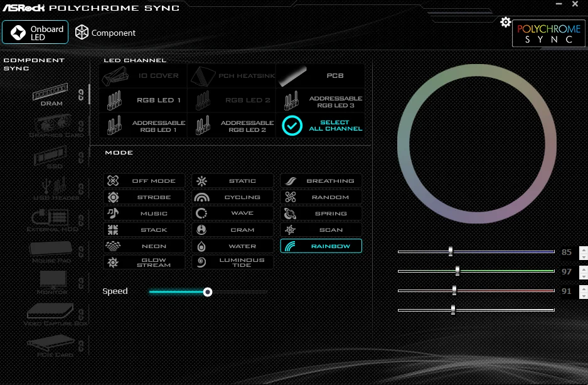Activate the Spring lighting mode
The height and width of the screenshot is (385, 588).
click(321, 213)
